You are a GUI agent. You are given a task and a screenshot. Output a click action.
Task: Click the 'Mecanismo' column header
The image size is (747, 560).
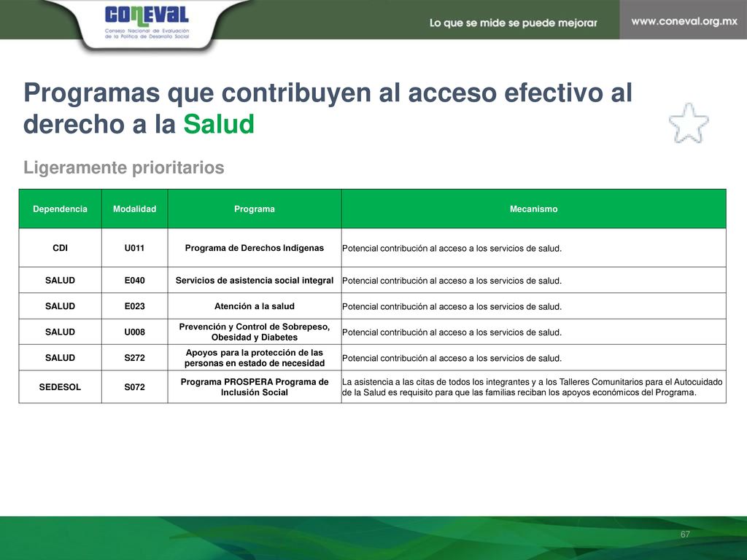coord(533,209)
